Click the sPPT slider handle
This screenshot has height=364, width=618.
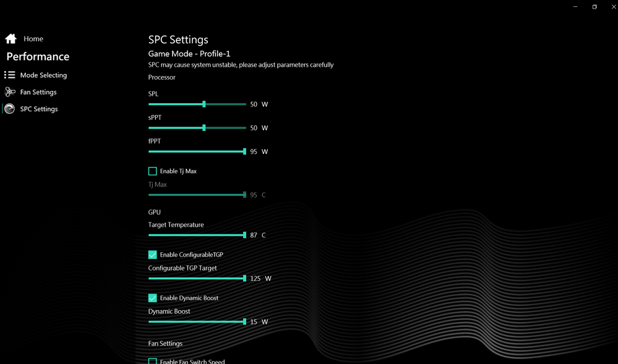coord(204,128)
